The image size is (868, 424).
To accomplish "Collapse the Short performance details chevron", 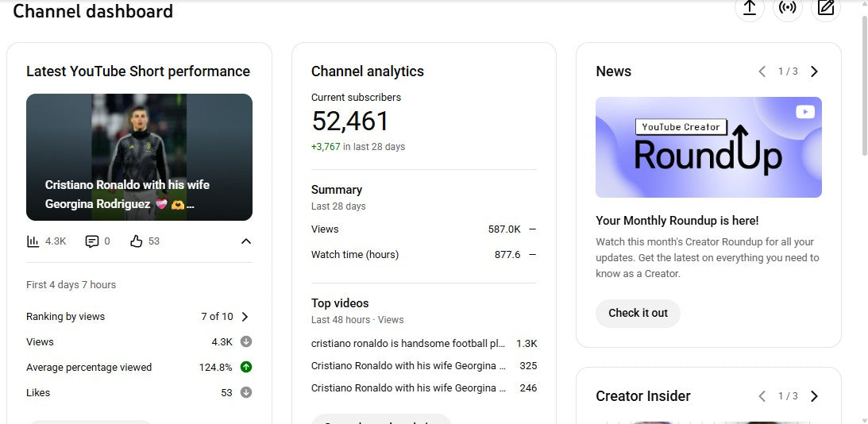I will (x=246, y=241).
